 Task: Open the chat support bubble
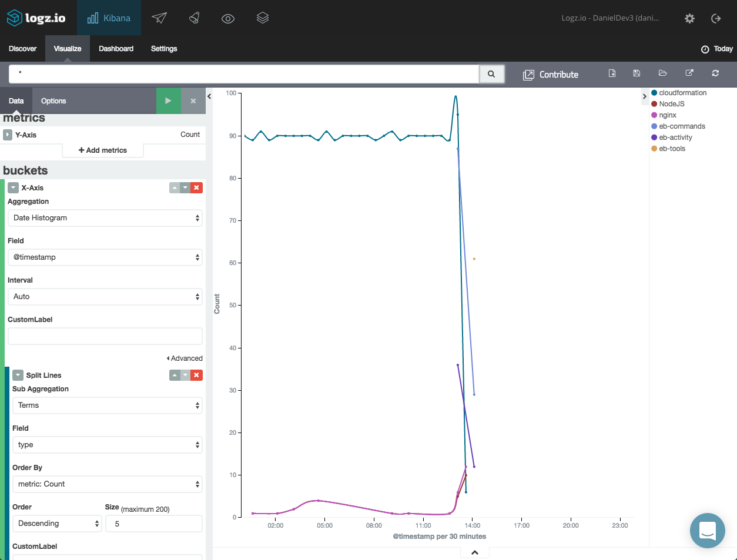click(707, 531)
